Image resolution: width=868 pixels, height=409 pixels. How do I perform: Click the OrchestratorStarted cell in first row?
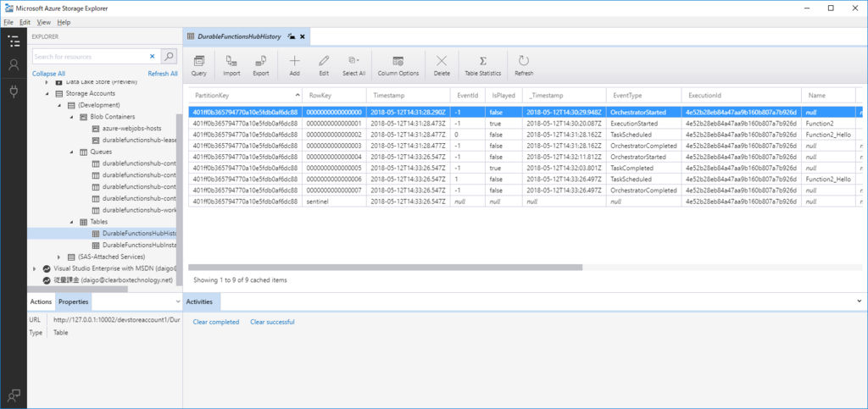point(644,112)
